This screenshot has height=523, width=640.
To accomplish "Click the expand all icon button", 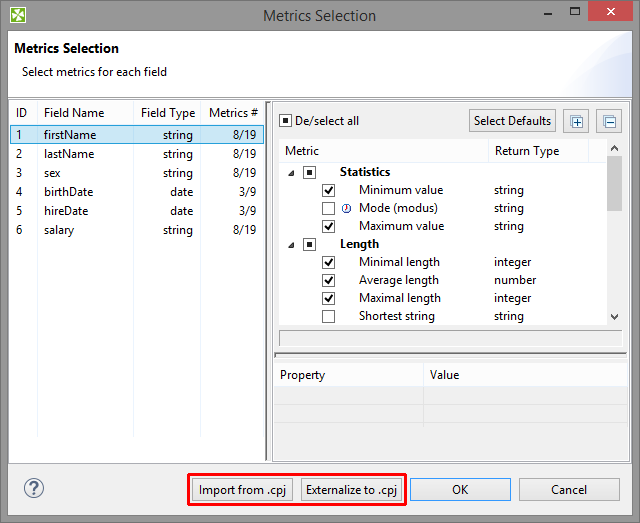I will click(x=577, y=122).
